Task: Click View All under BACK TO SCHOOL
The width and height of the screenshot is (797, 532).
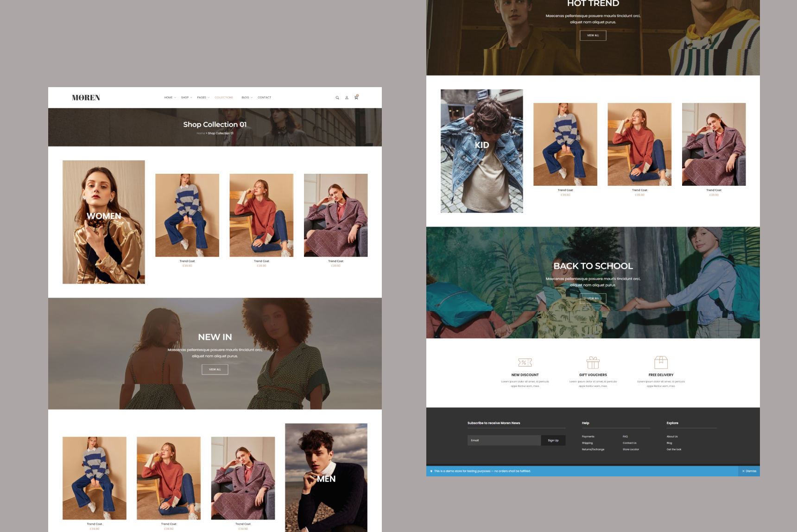Action: coord(593,298)
